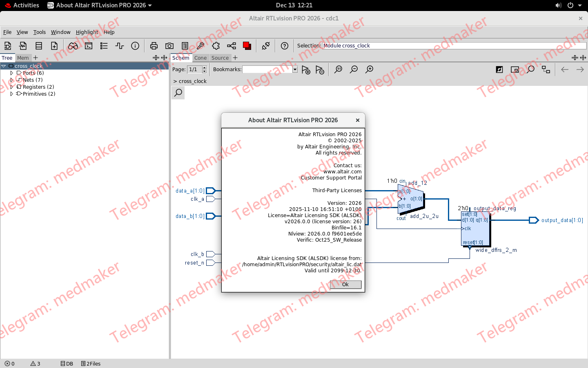Expand the Ports (6) tree item
This screenshot has height=368, width=588.
click(x=12, y=73)
